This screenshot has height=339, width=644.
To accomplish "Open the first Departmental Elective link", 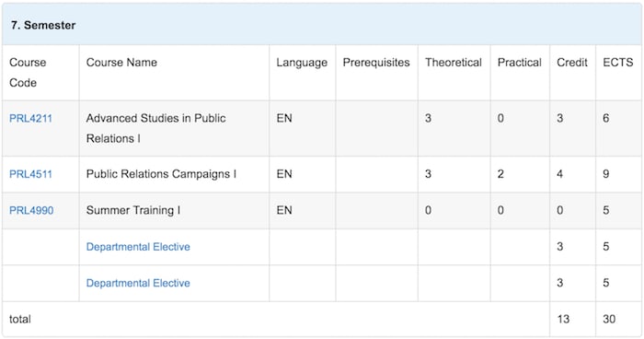I will tap(138, 247).
